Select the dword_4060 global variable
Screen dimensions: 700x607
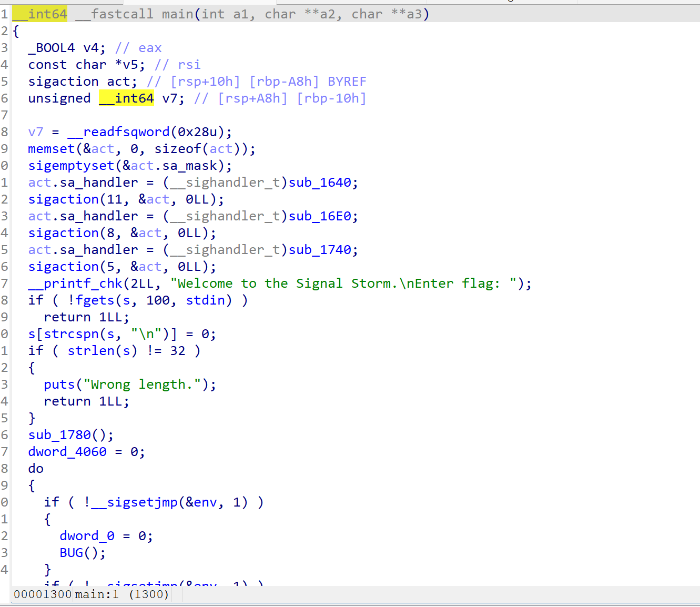click(67, 452)
